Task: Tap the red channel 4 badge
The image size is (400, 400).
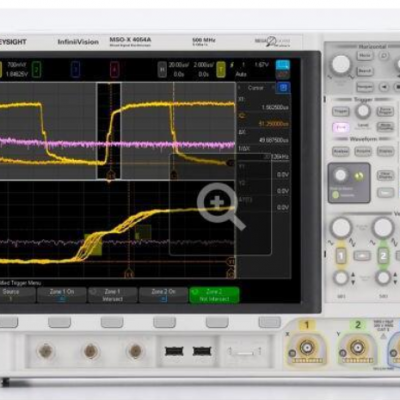Action: 114,69
